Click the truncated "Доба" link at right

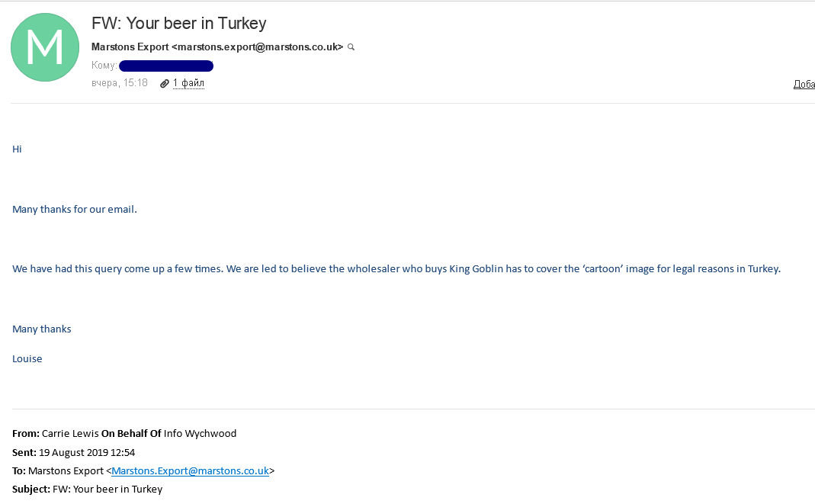(804, 85)
